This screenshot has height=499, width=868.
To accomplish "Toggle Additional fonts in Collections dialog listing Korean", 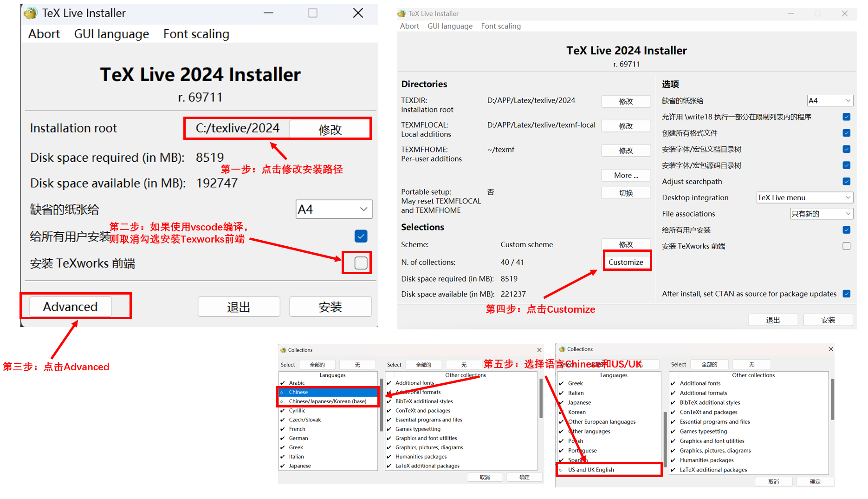I will point(749,383).
